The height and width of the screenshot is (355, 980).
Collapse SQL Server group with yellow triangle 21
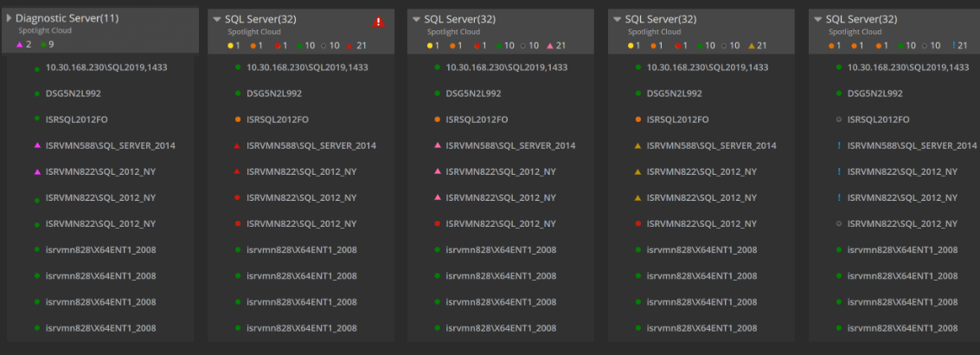pos(618,19)
